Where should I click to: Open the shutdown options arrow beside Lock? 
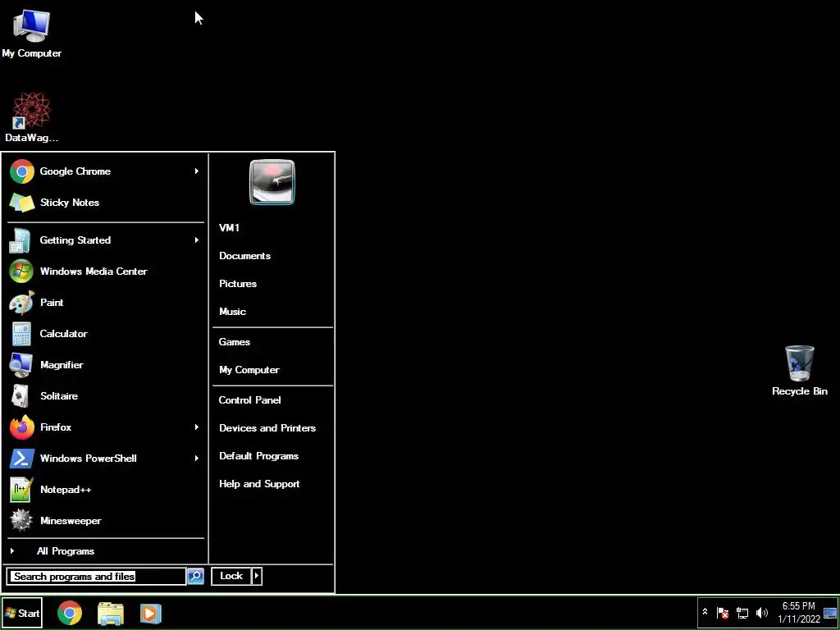click(x=257, y=576)
